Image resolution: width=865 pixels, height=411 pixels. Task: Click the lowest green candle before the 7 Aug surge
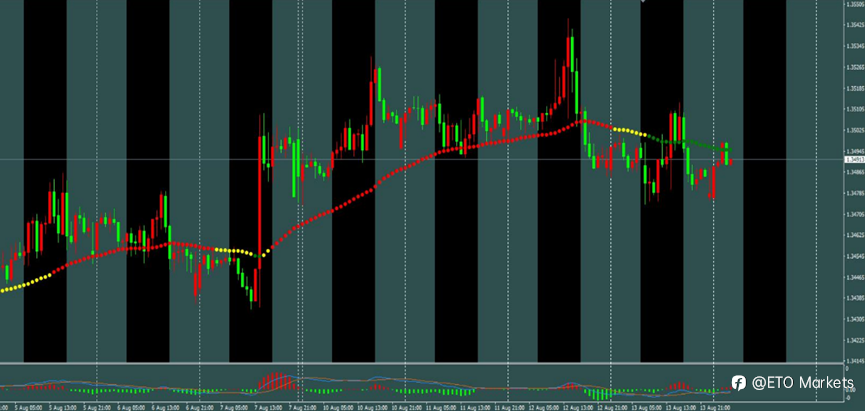click(x=251, y=297)
